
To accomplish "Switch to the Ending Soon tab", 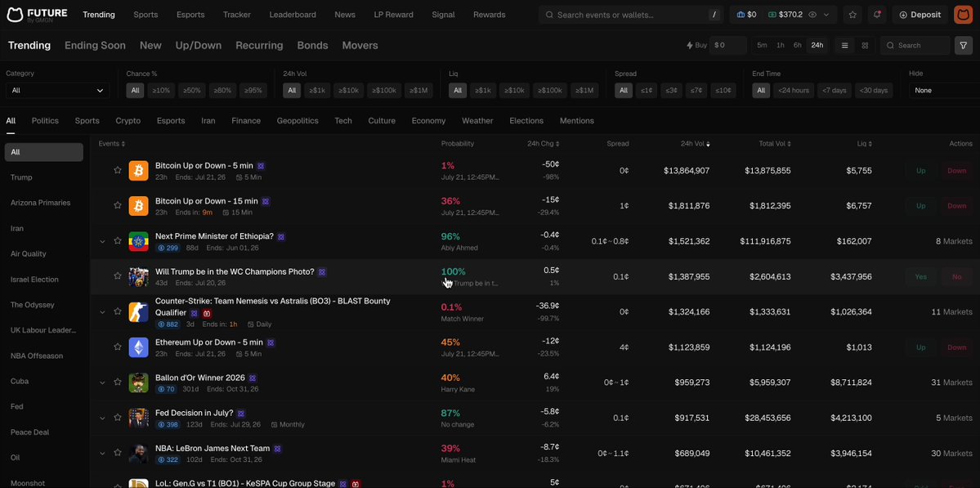I will 95,45.
